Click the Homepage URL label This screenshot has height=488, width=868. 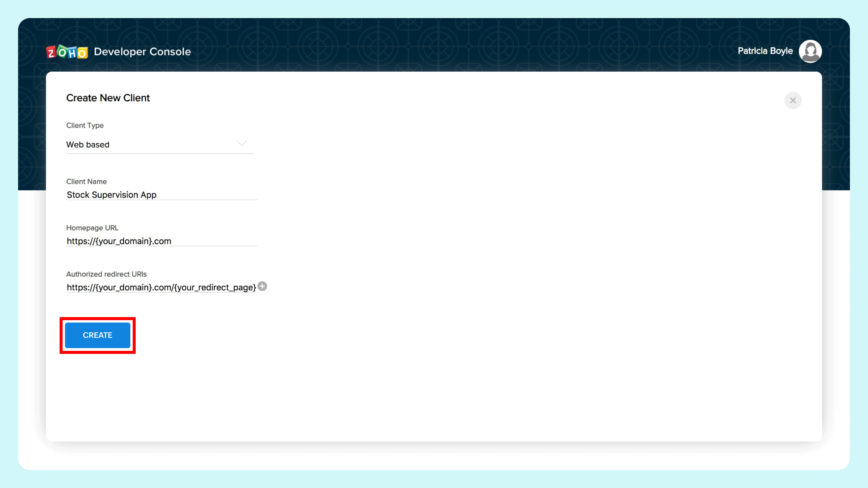pos(92,228)
